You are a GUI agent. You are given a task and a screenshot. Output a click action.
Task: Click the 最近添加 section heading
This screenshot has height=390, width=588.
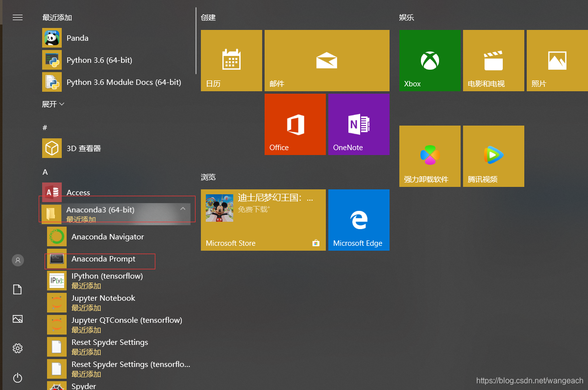tap(57, 17)
